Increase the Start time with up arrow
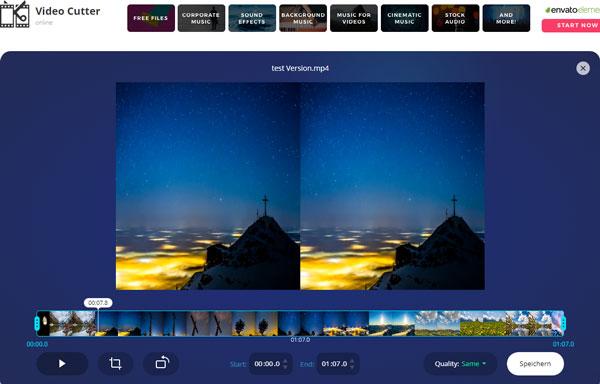This screenshot has width=600, height=384. click(x=285, y=361)
